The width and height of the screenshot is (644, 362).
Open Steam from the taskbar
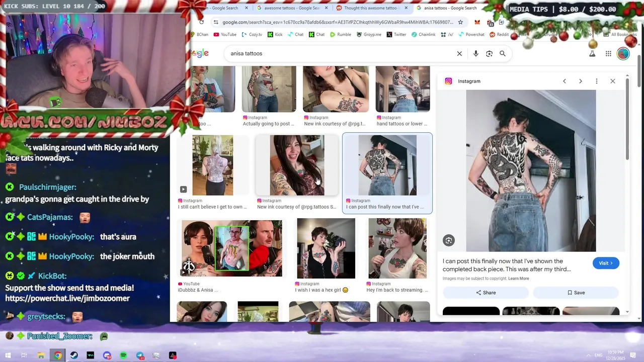pos(74,355)
